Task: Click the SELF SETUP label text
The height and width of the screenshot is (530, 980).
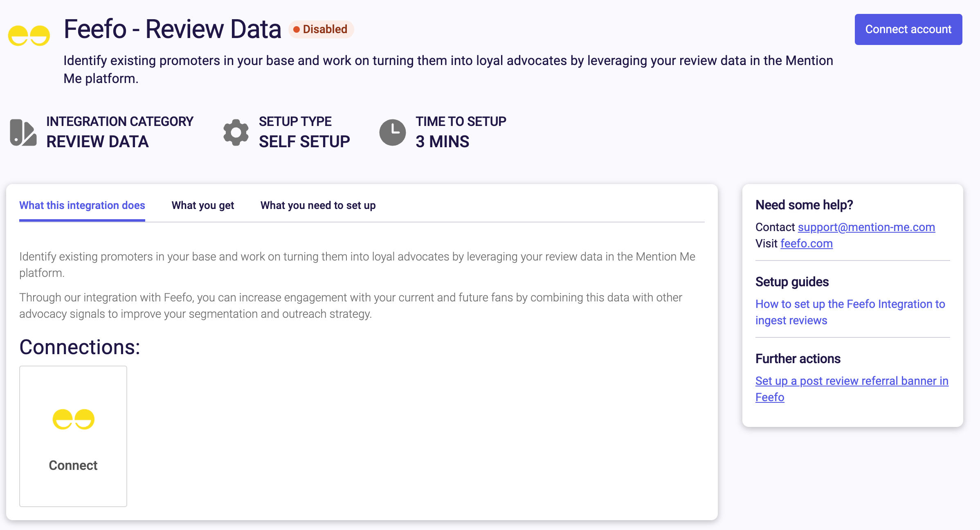Action: 304,141
